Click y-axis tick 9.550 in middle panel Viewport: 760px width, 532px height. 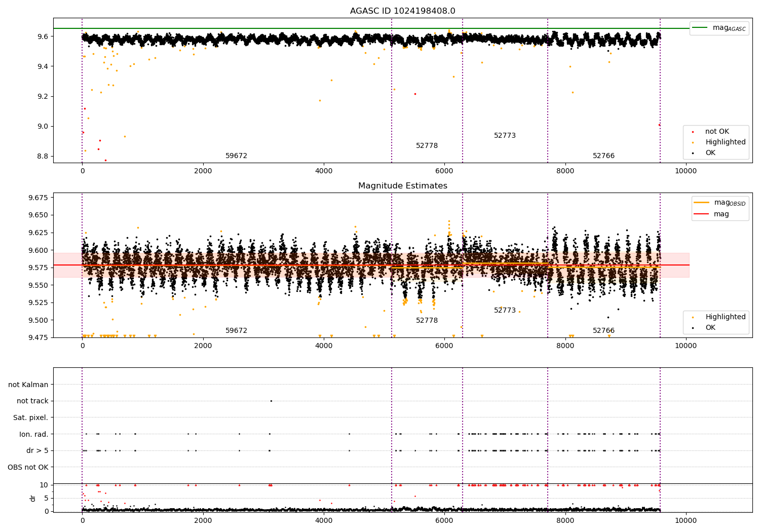pos(39,285)
